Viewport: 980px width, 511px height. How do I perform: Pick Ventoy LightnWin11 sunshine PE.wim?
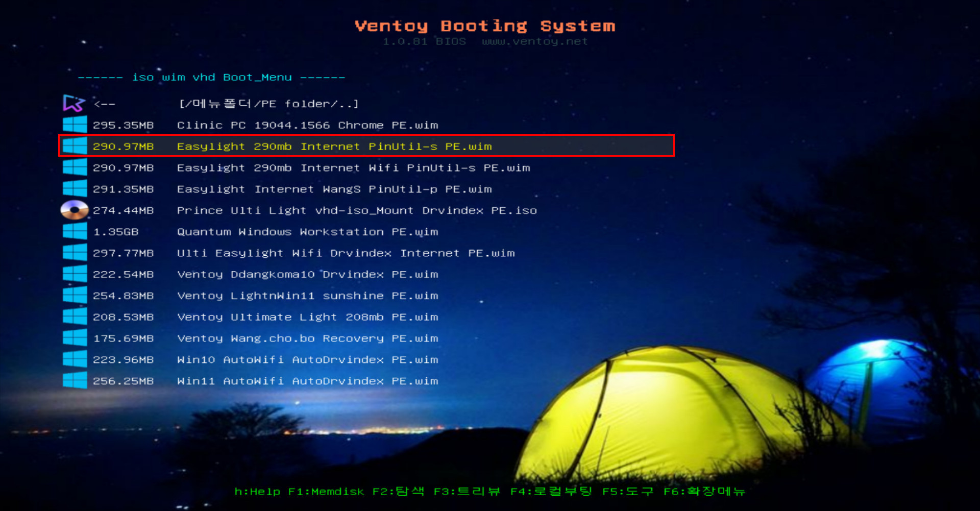pos(307,296)
